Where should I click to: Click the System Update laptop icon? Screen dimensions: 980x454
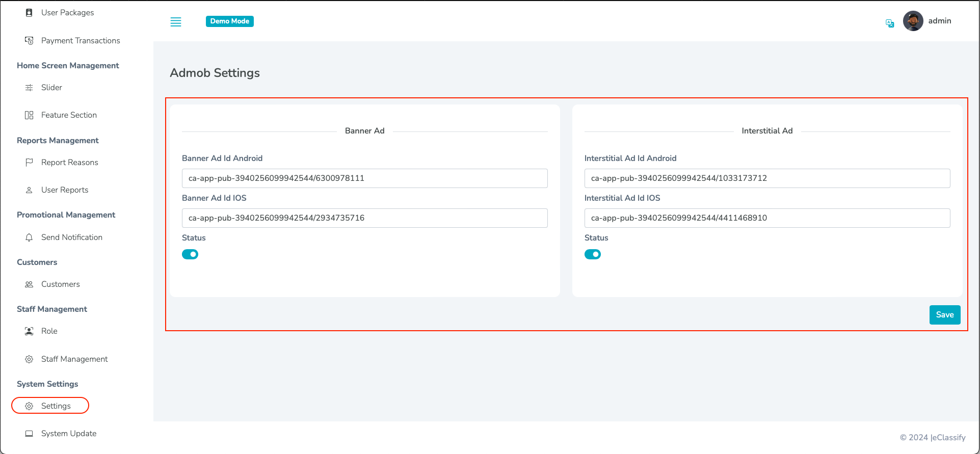pyautogui.click(x=29, y=434)
